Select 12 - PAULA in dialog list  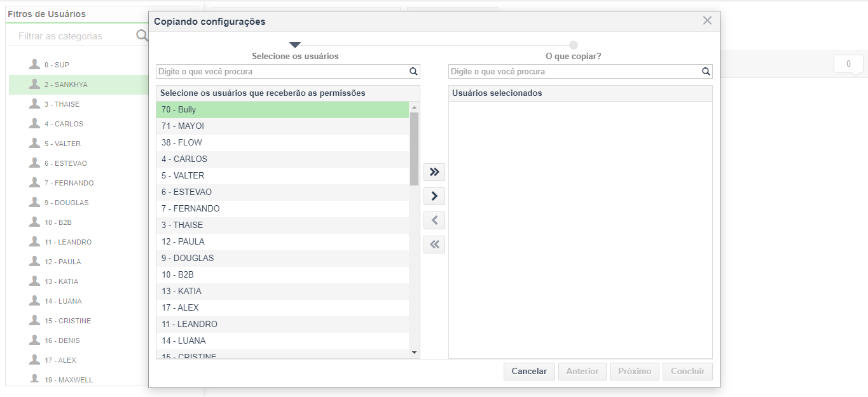click(282, 242)
